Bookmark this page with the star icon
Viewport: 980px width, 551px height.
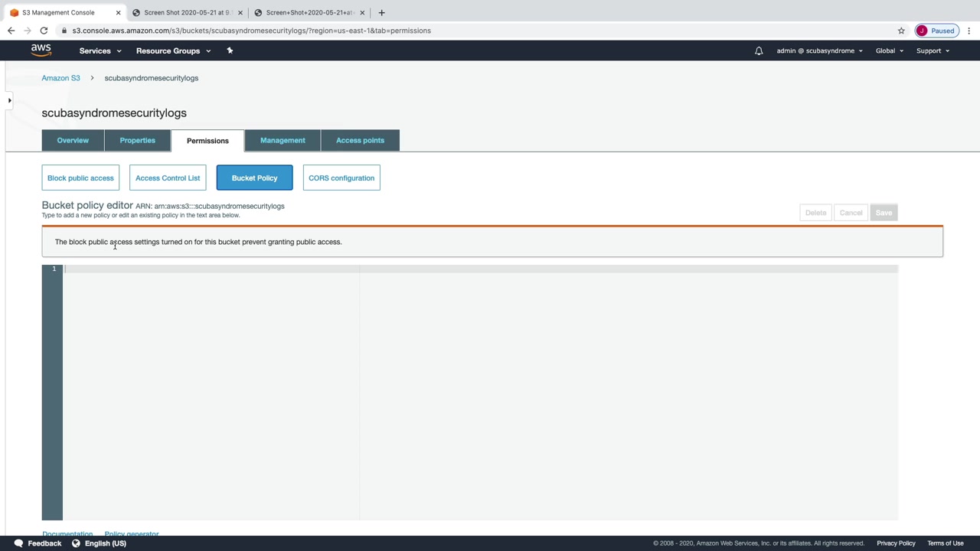tap(901, 31)
